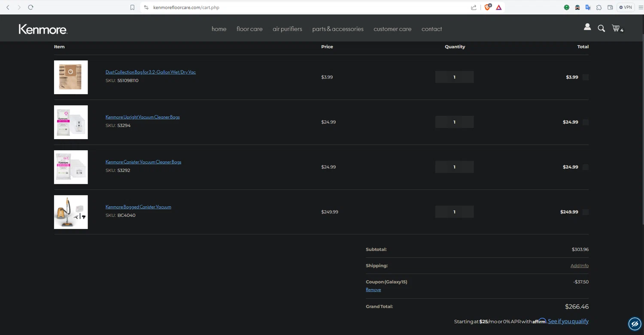The height and width of the screenshot is (335, 644).
Task: Click the Dust Collection Bag thumbnail
Action: [71, 77]
